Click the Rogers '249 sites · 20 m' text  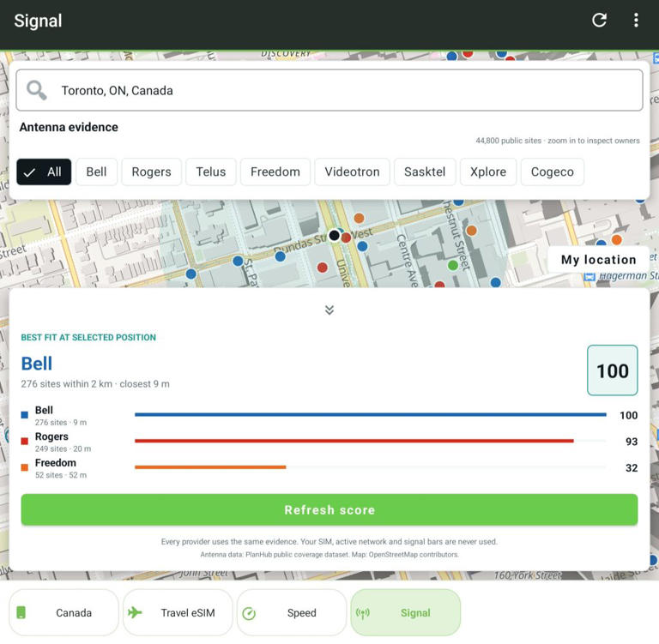(x=63, y=448)
